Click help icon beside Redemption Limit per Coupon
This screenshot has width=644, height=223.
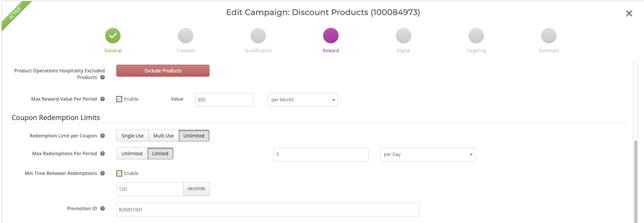[102, 136]
